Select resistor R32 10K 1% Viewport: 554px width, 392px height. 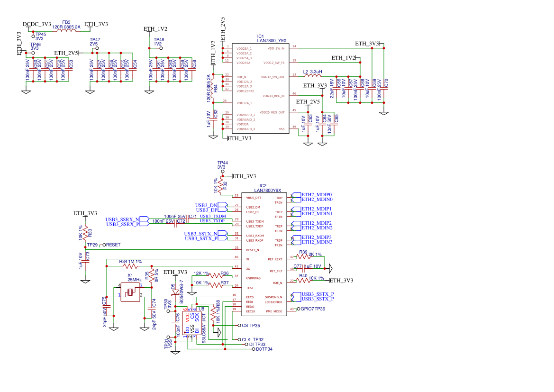pyautogui.click(x=220, y=185)
